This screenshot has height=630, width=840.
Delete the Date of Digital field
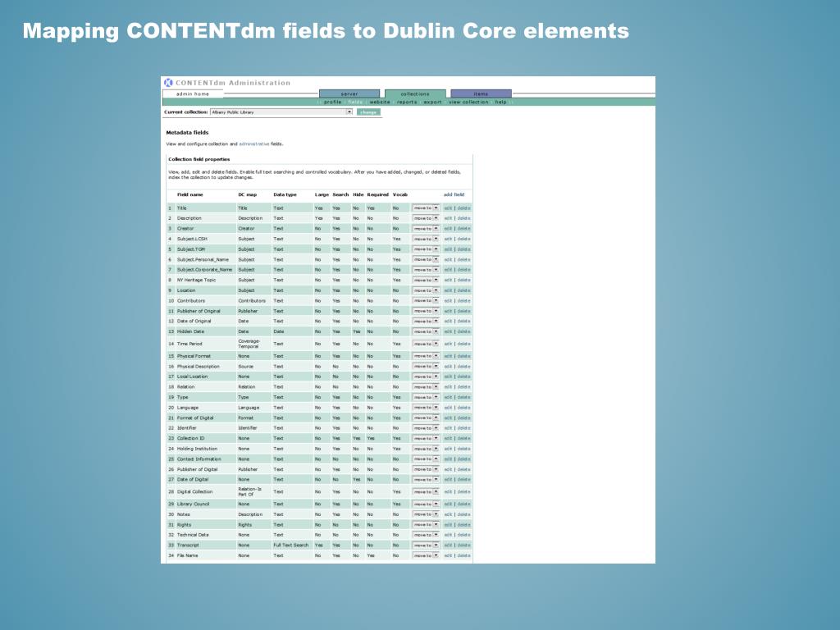(x=464, y=479)
